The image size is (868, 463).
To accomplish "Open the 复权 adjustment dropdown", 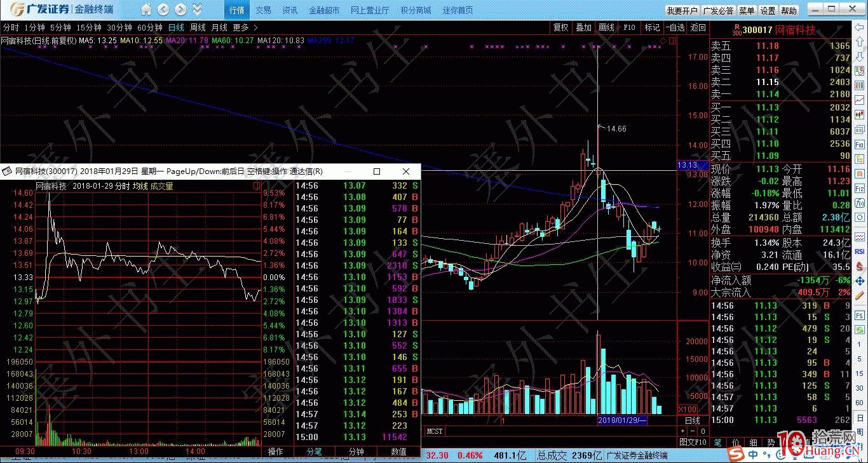I will pyautogui.click(x=561, y=27).
